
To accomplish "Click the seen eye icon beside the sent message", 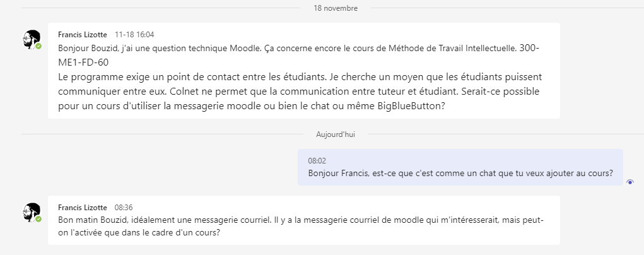I will click(x=629, y=182).
